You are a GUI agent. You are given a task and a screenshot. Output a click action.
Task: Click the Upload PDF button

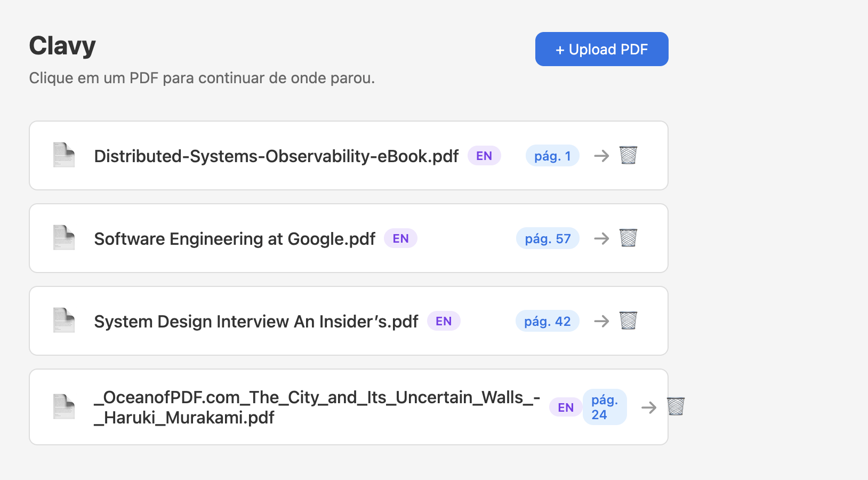pos(601,49)
